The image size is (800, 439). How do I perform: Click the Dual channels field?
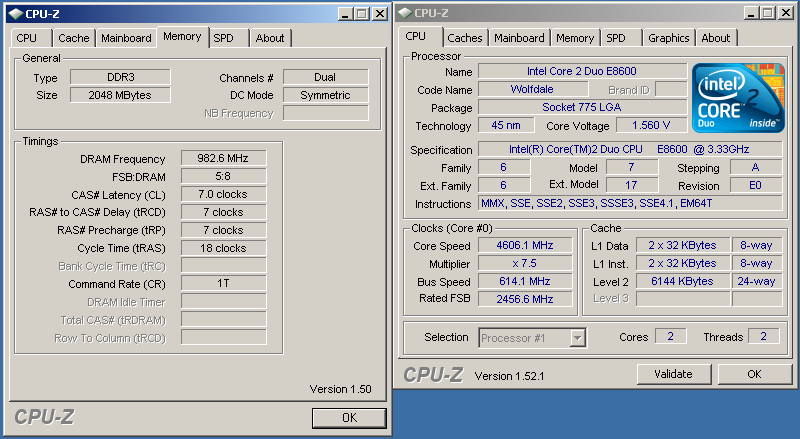(326, 77)
